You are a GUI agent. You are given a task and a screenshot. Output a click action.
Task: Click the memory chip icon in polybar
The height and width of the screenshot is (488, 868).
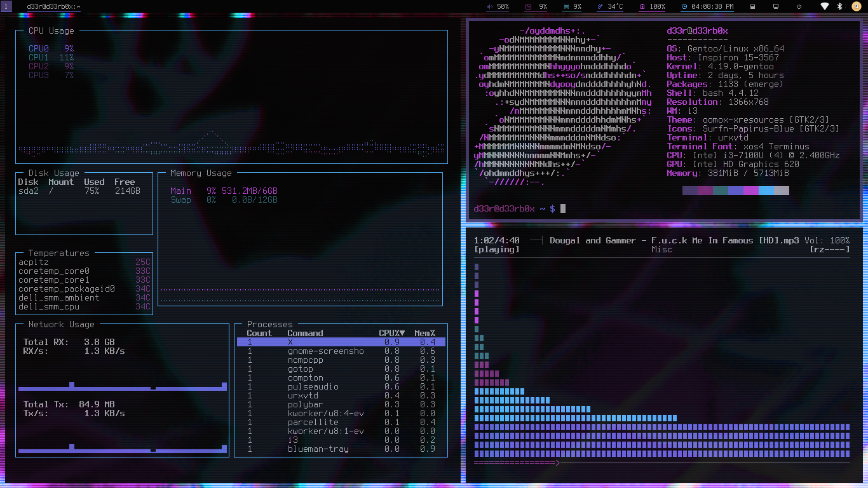(x=566, y=6)
